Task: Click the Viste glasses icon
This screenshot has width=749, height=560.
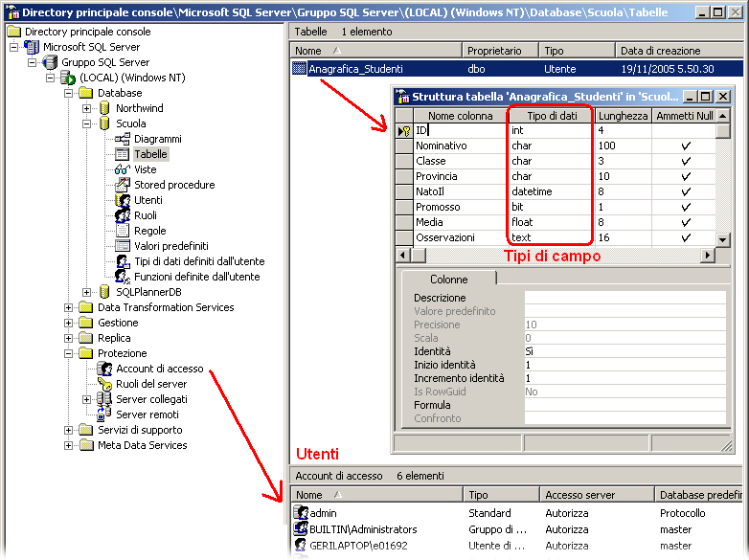Action: click(123, 169)
